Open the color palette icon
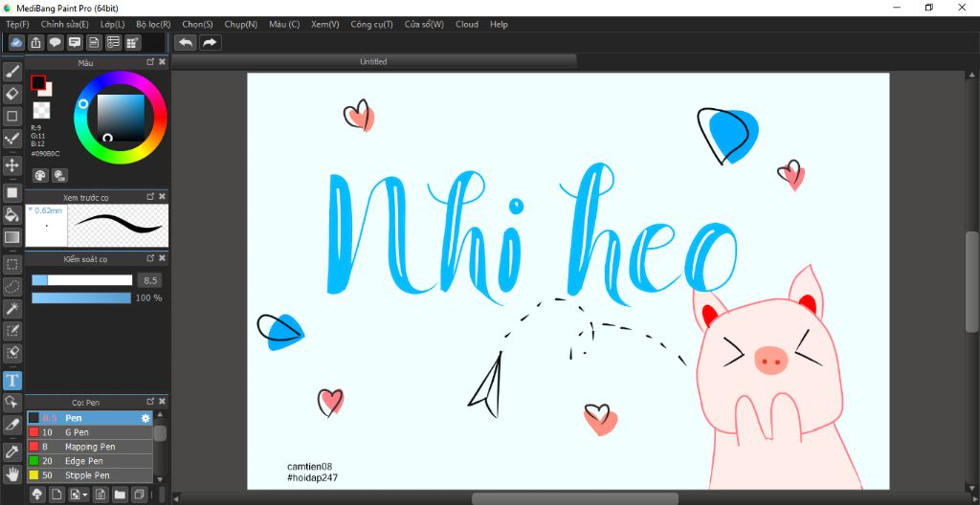Screen dimensions: 980x505 tap(40, 176)
